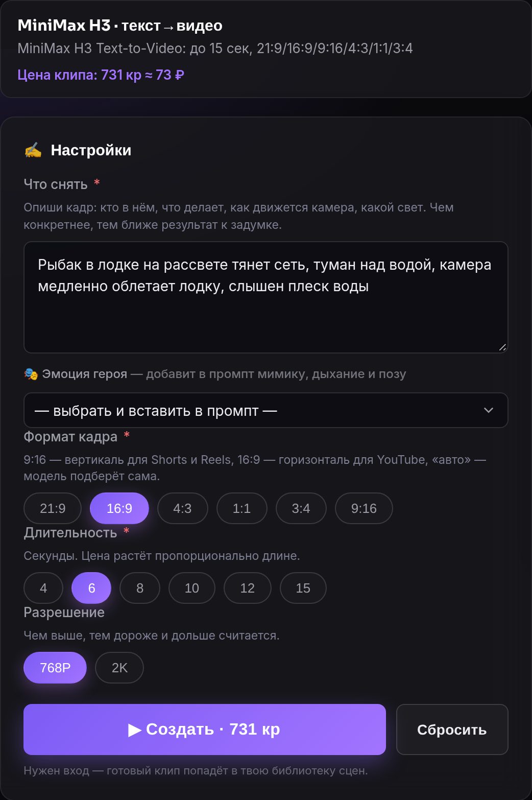Image resolution: width=532 pixels, height=800 pixels.
Task: Click the Сбросить reset button
Action: (452, 730)
